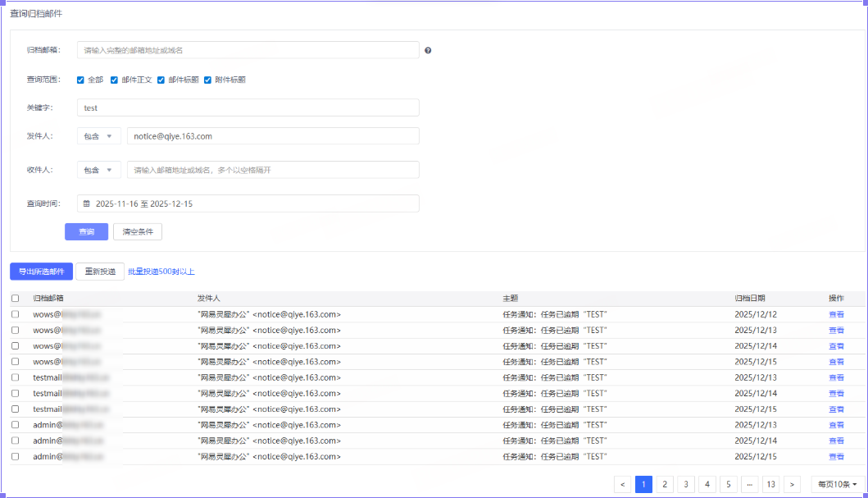Open the 每页10条 page size dropdown

point(838,484)
